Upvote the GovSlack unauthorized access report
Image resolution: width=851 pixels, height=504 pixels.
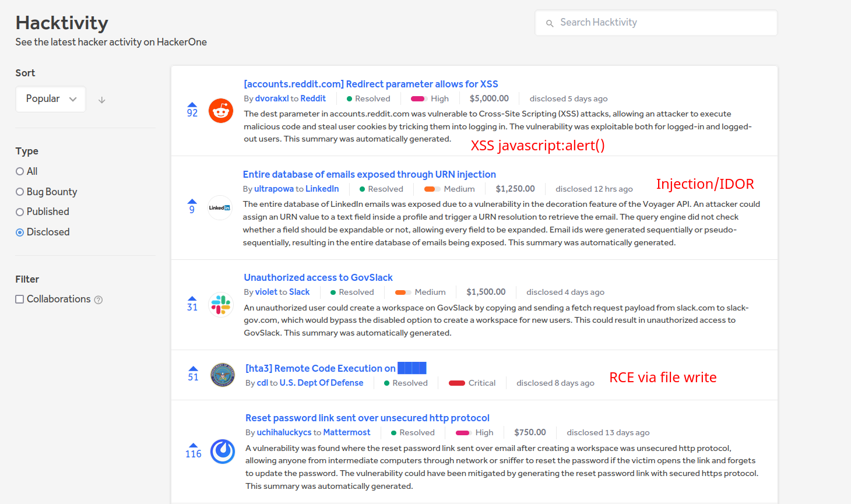click(x=192, y=298)
